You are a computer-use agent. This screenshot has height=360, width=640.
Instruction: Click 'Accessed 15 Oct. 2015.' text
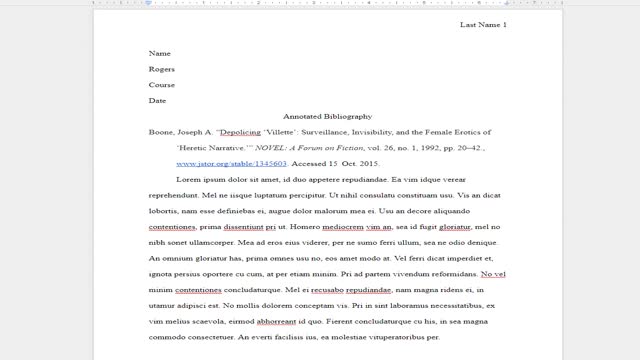click(x=336, y=164)
